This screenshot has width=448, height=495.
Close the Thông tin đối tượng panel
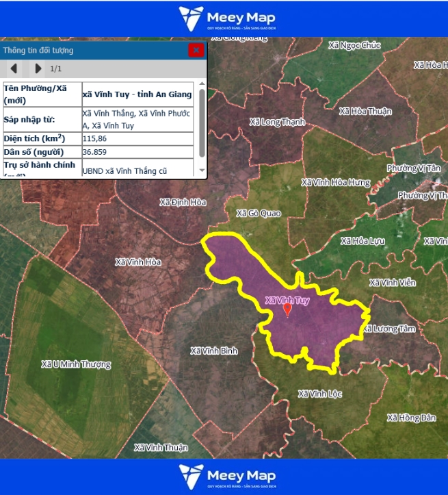pos(196,50)
